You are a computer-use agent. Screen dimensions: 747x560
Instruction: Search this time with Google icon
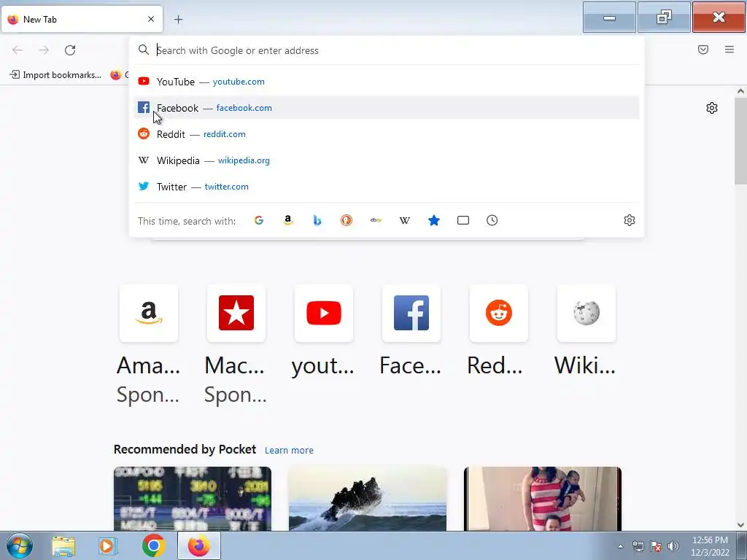click(259, 220)
